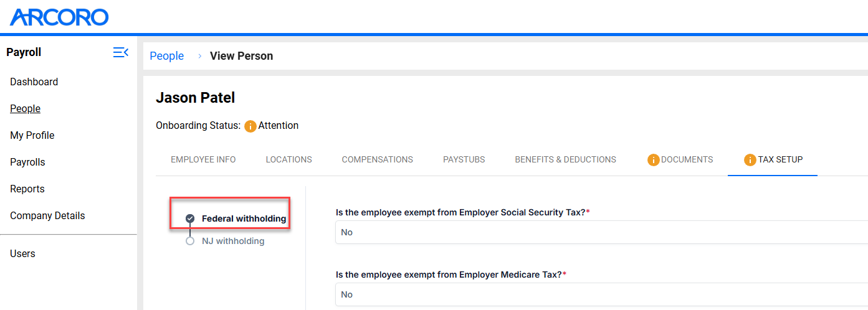Open the Paystubs tab
Image resolution: width=868 pixels, height=310 pixels.
pyautogui.click(x=464, y=159)
